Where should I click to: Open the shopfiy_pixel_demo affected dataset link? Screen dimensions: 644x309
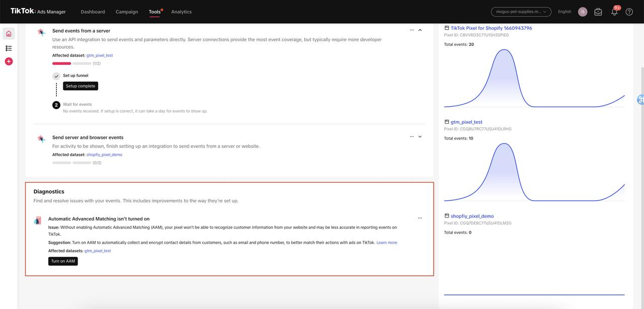pyautogui.click(x=104, y=154)
